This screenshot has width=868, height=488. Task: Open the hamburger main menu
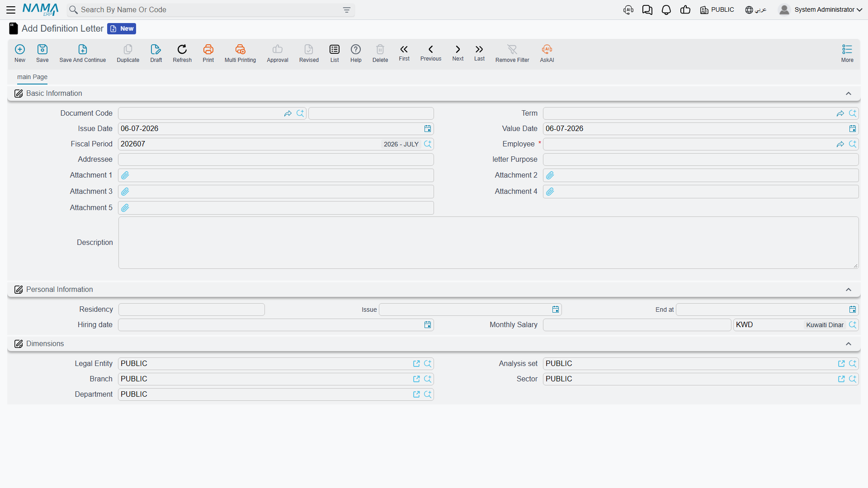11,10
